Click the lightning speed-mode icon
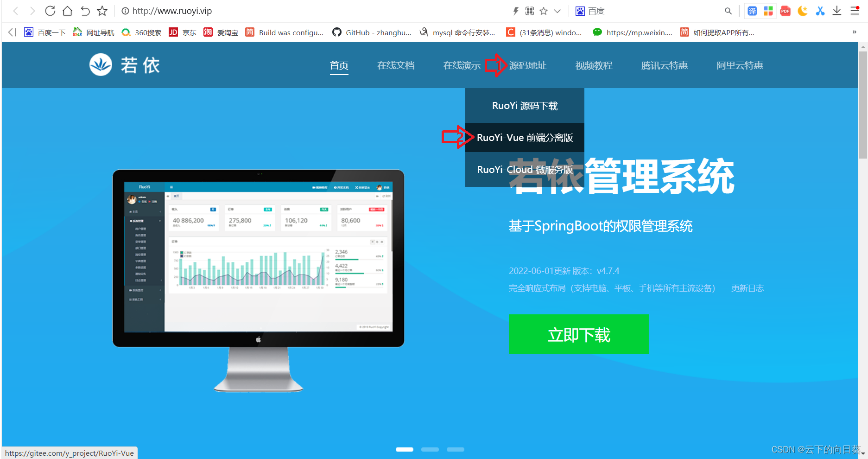This screenshot has width=868, height=459. point(516,11)
